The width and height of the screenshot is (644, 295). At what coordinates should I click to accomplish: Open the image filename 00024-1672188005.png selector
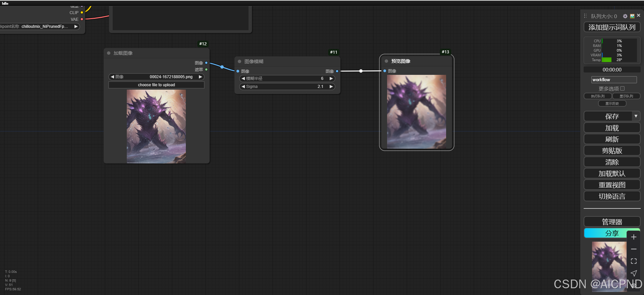157,77
